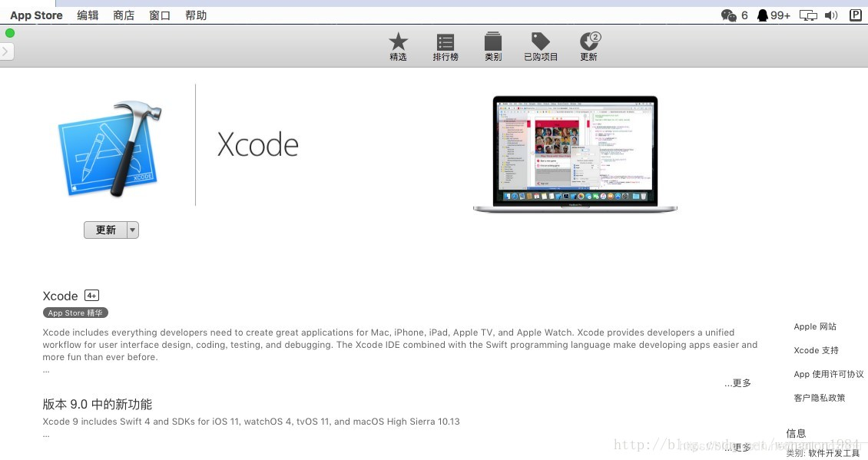Open the App Store menu

(x=36, y=15)
